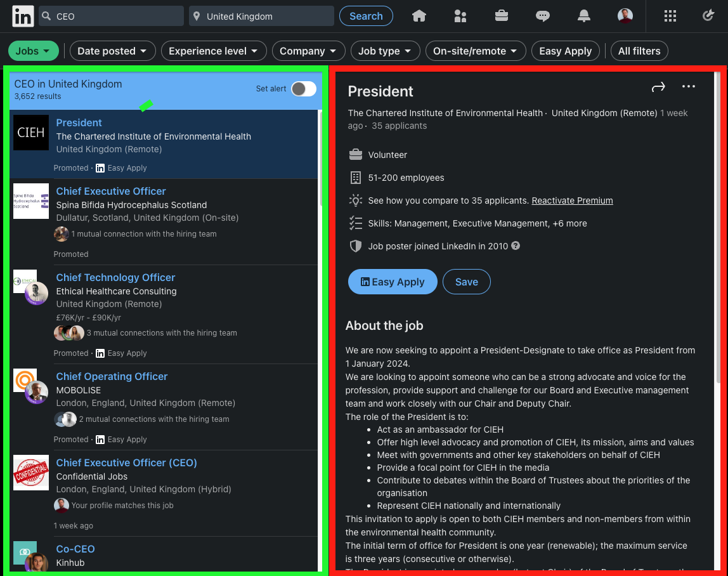728x576 pixels.
Task: Toggle the Easy Apply filter pill
Action: click(x=565, y=51)
